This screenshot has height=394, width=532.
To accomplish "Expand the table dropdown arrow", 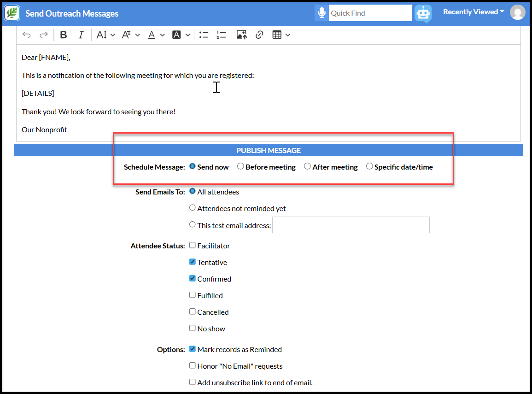I will pos(288,35).
